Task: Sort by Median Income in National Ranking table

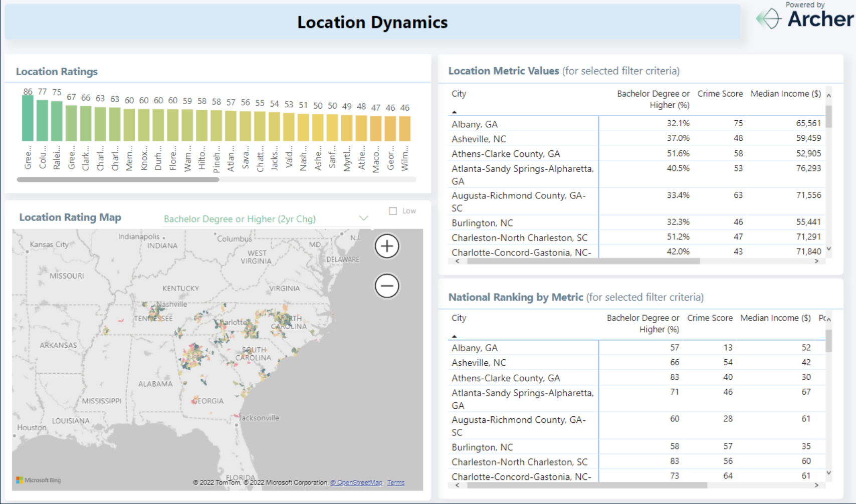Action: (775, 318)
